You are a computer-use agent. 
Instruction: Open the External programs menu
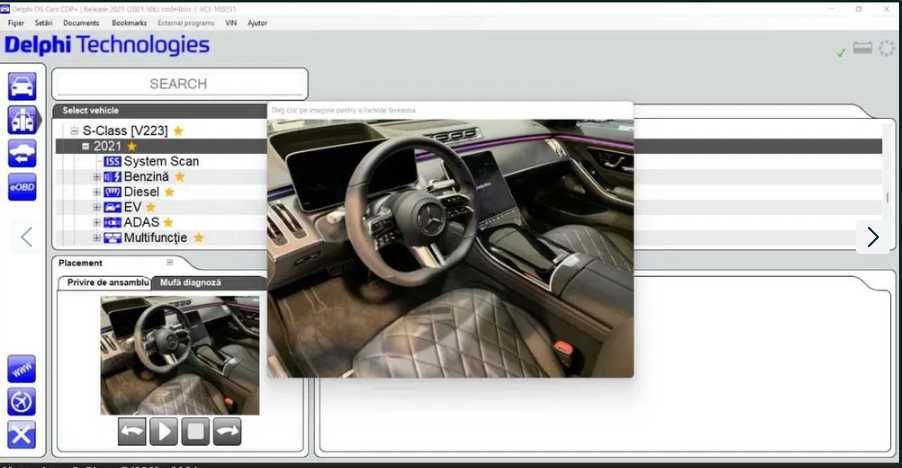186,23
